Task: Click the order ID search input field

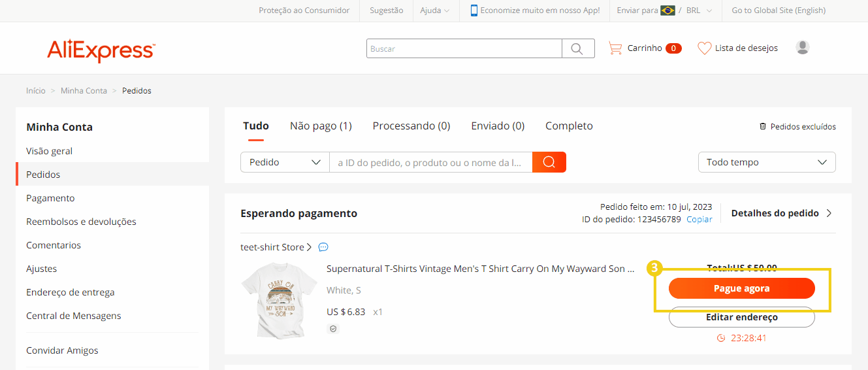Action: pyautogui.click(x=431, y=162)
